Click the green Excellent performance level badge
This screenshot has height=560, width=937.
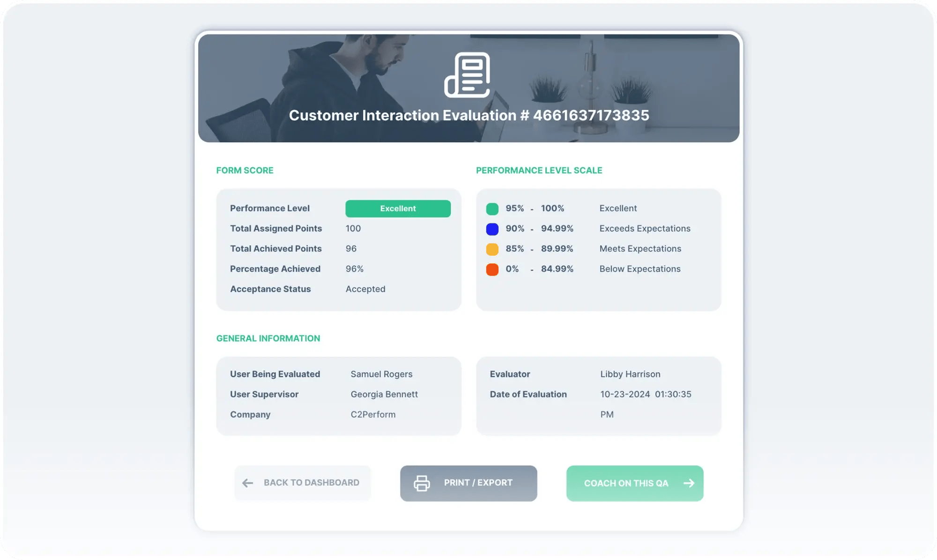[x=398, y=208]
